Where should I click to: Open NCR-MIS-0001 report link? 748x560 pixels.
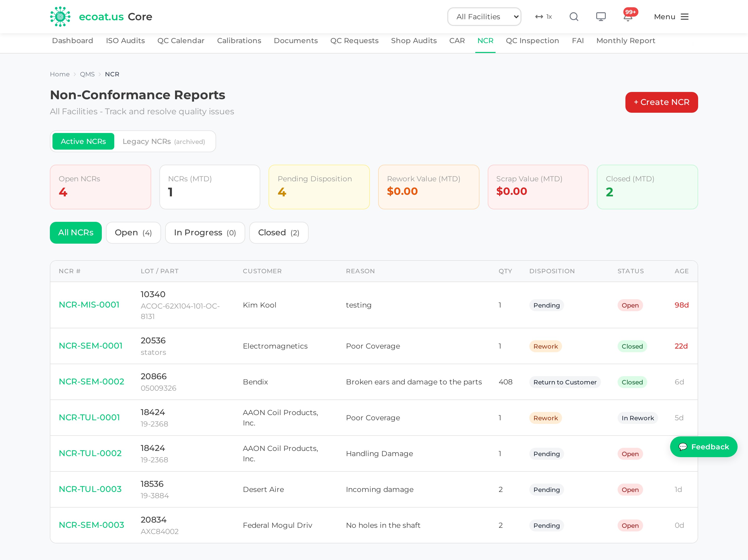tap(89, 305)
